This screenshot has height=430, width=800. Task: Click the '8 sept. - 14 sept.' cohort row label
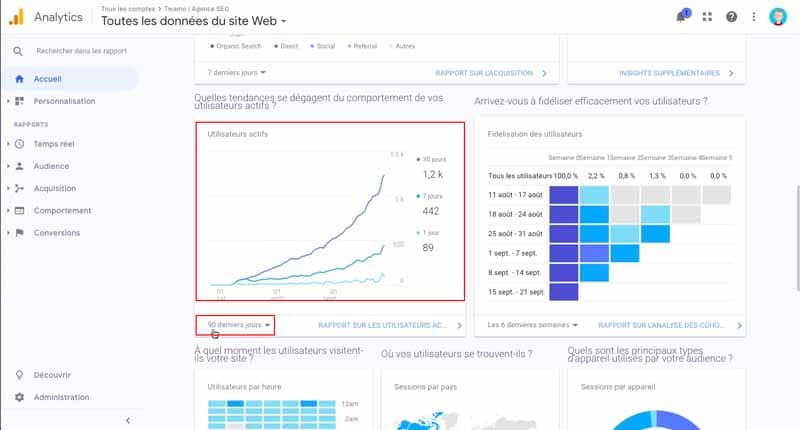(x=514, y=272)
